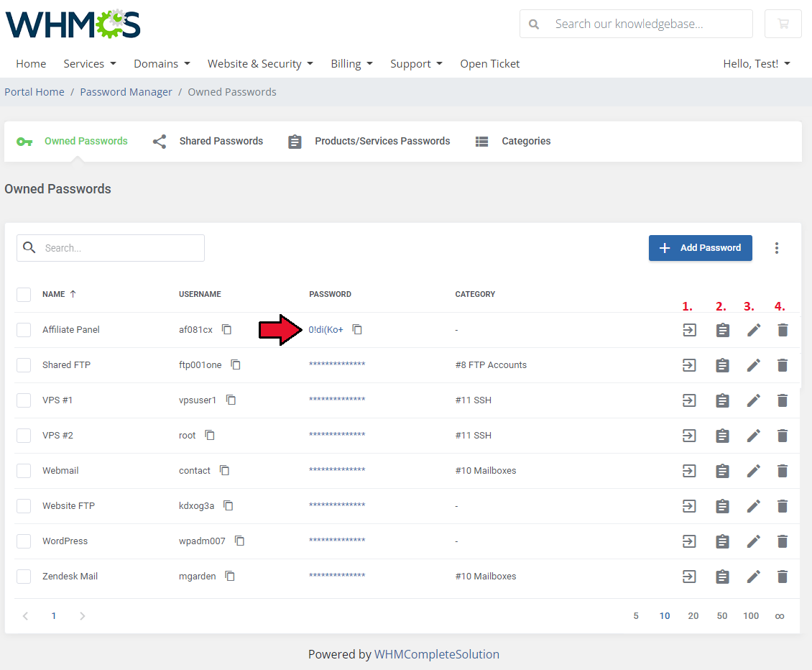
Task: Expand the Services dropdown menu
Action: click(x=90, y=64)
